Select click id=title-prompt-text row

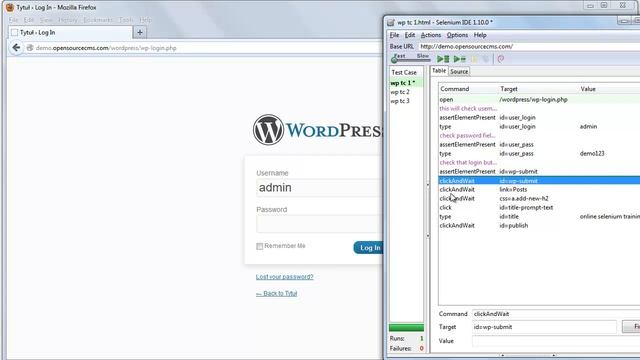click(539, 207)
